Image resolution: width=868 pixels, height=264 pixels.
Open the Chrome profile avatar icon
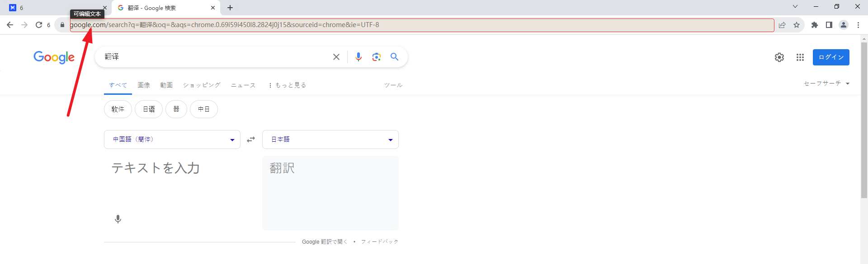[844, 25]
